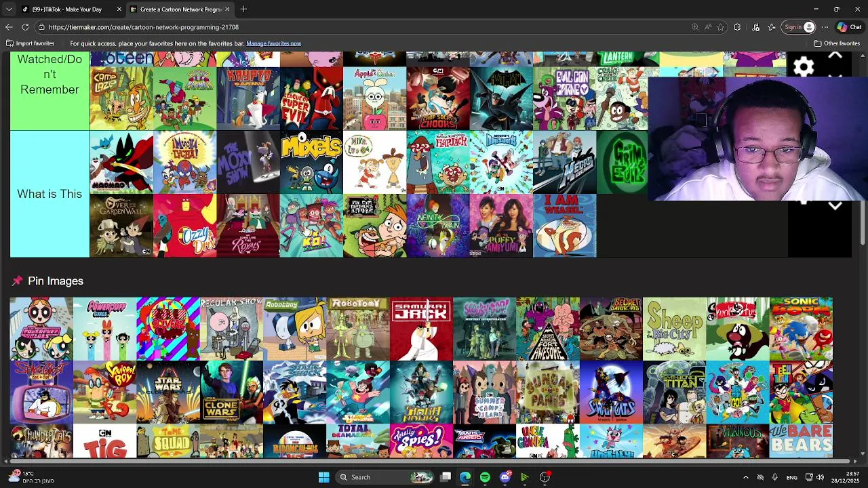
Task: Pick the Squirrel Boy thumbnail
Action: point(104,392)
